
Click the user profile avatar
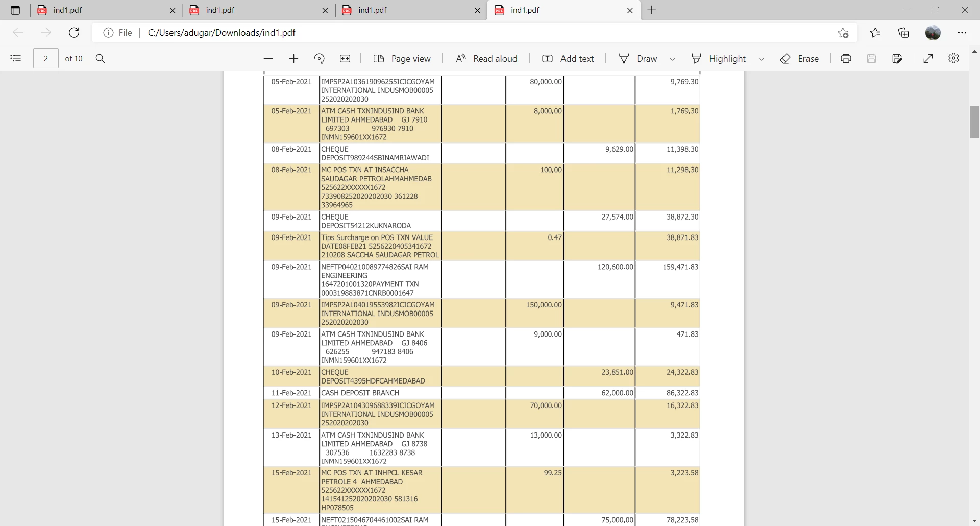click(x=933, y=33)
